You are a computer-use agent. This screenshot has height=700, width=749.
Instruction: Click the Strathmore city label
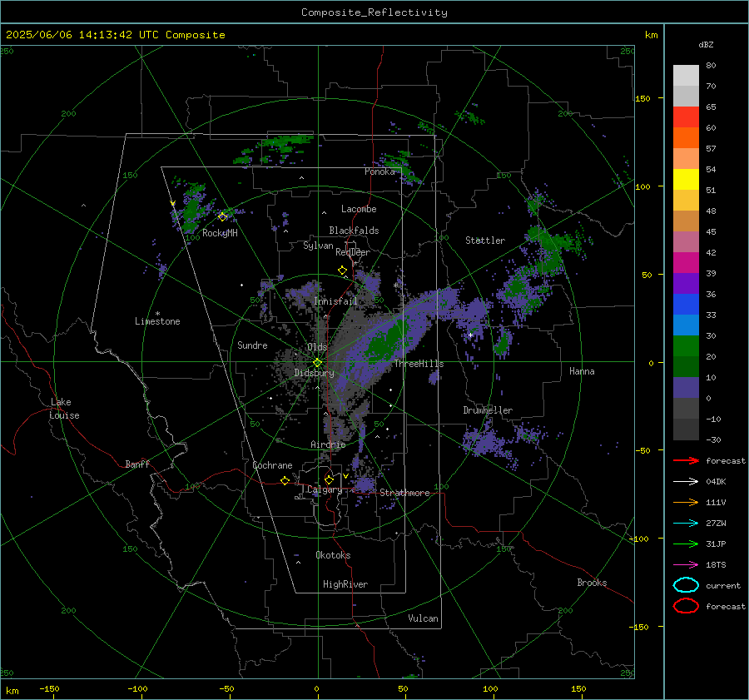coord(404,493)
